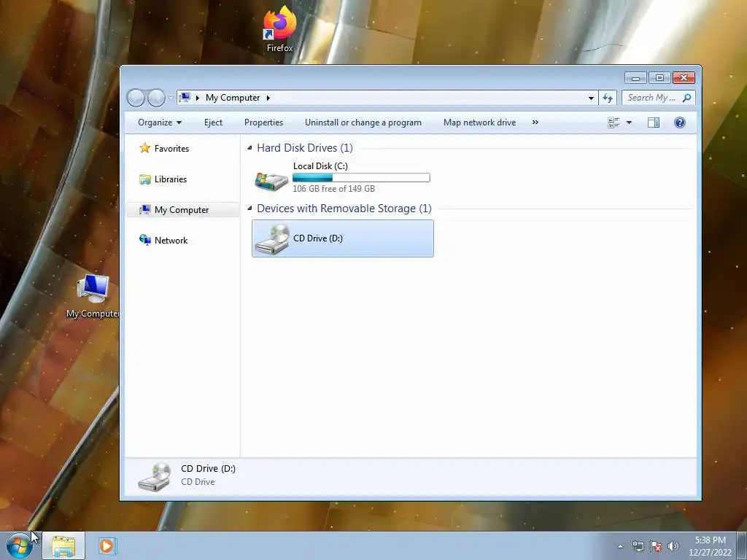Screen dimensions: 747x560
Task: Select My Computer in the navigation pane
Action: (x=182, y=210)
